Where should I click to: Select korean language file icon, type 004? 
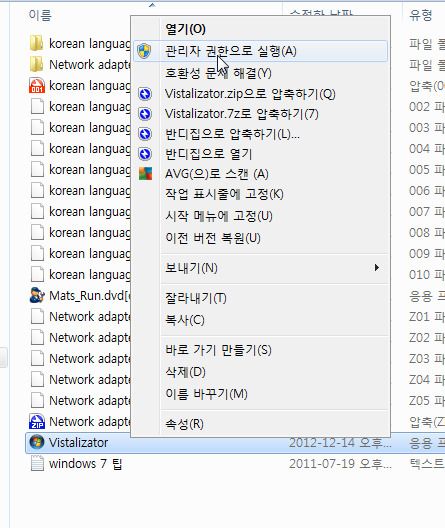click(x=37, y=148)
